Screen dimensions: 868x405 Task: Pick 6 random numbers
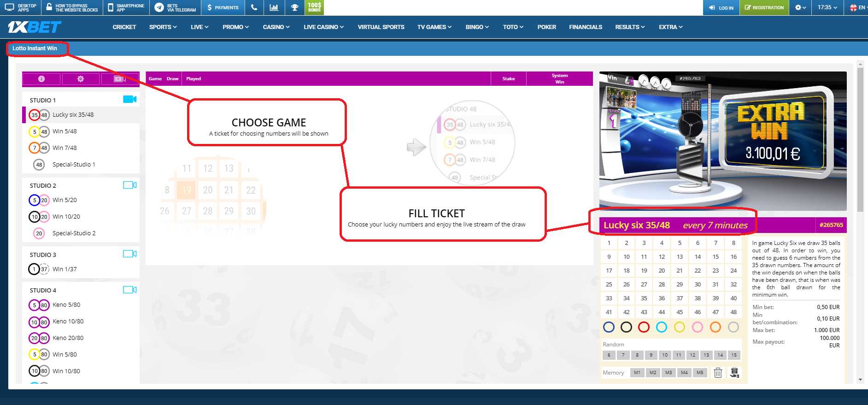[609, 355]
